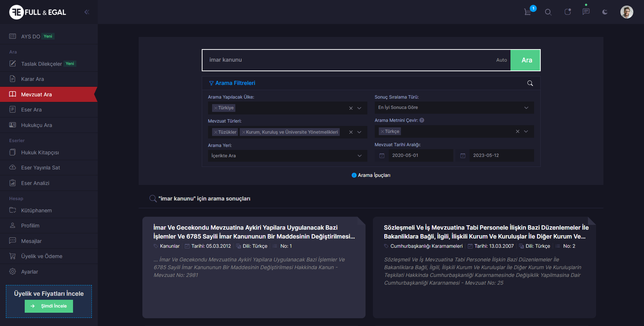Open Karar Ara in the sidebar
Viewport: 644px width, 326px height.
[x=32, y=79]
